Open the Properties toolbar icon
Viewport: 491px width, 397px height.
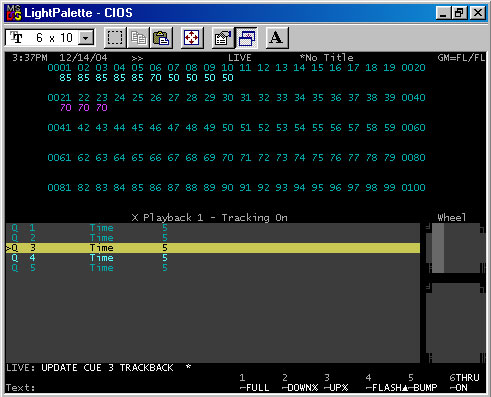point(223,38)
